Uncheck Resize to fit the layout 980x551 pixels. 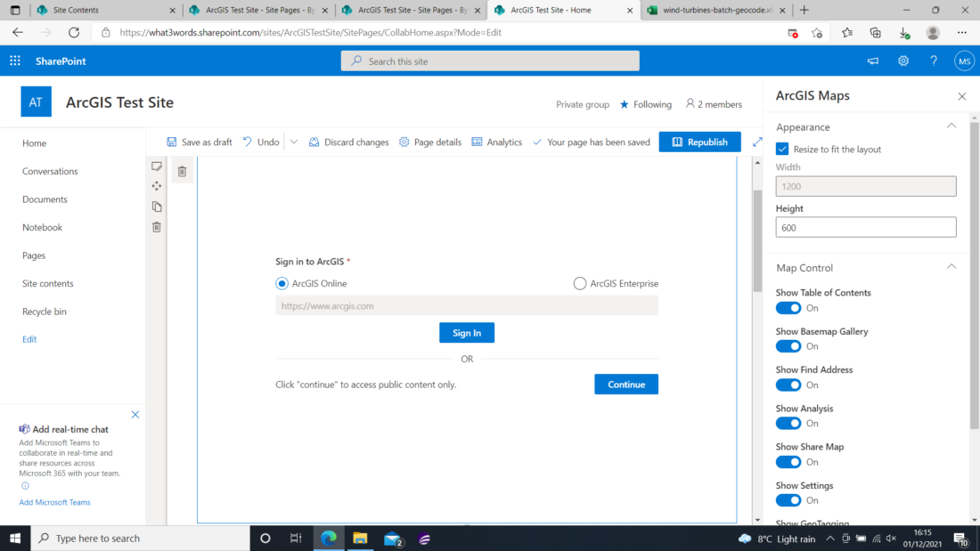point(782,150)
